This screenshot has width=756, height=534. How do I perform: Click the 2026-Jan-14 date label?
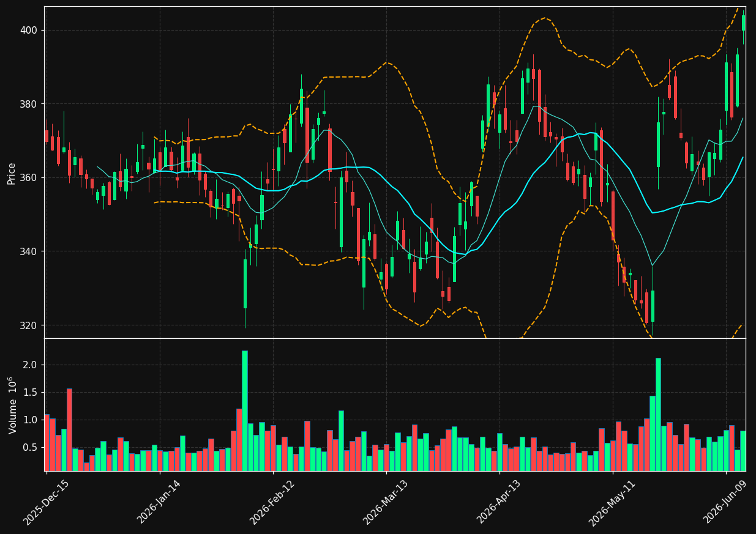159,502
